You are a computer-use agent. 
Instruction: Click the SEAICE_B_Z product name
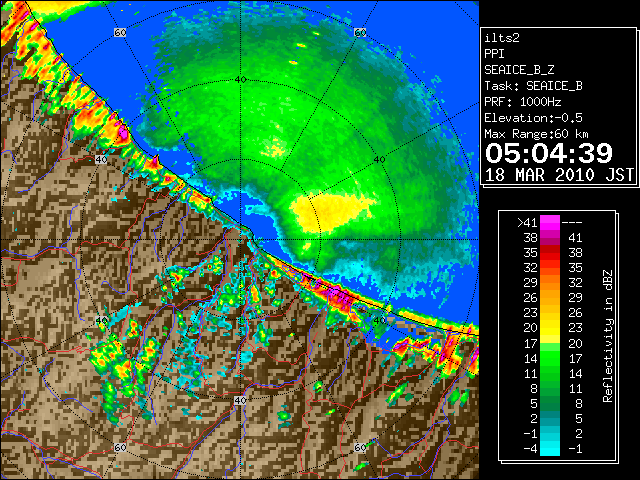(519, 70)
